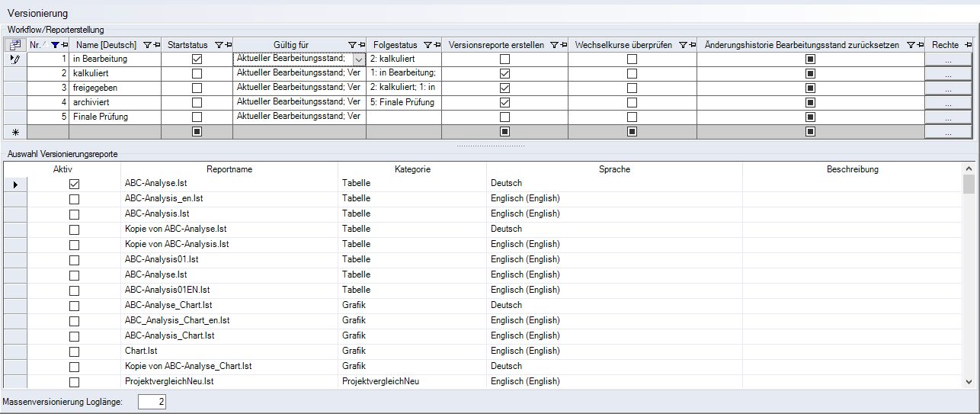Click the Folgestatus cell for 'freigegeben' row
The width and height of the screenshot is (980, 414).
pyautogui.click(x=403, y=88)
